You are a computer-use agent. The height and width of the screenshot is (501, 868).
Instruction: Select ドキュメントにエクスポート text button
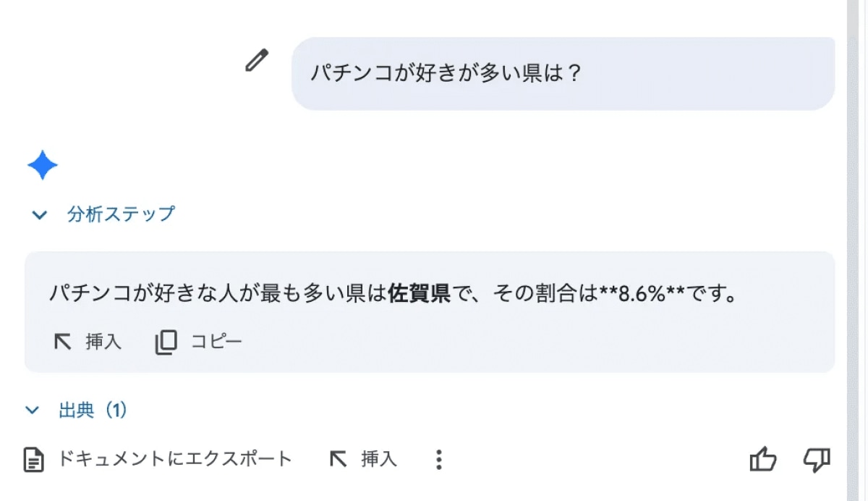tap(174, 459)
